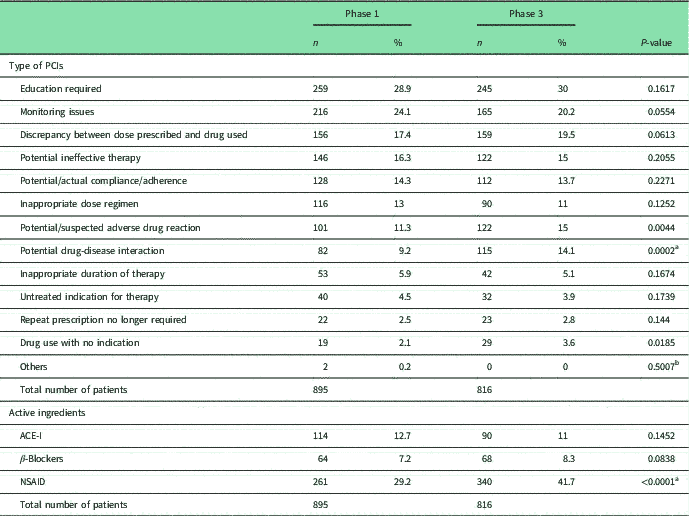This screenshot has height=516, width=689.
Task: Select the Potential ineffective therapy row
Action: pos(82,157)
